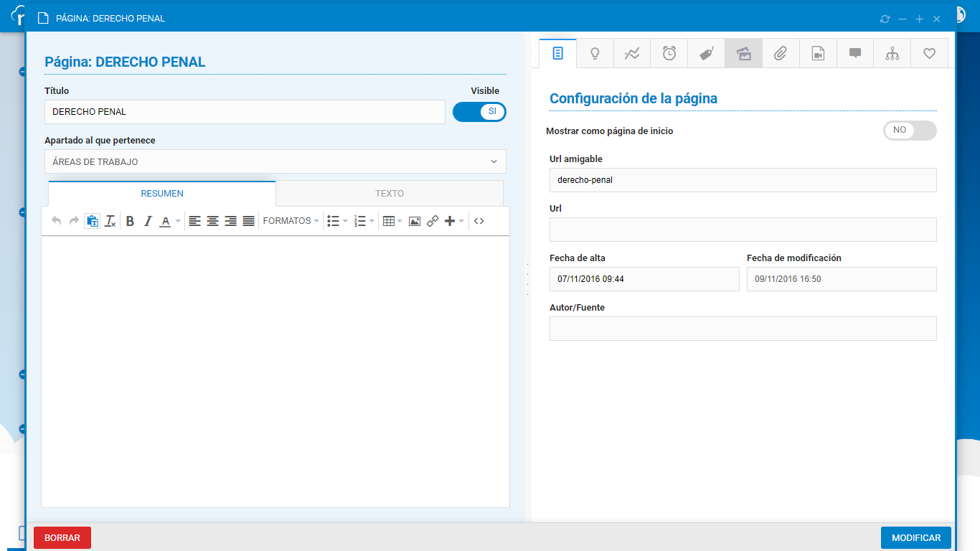Expand the Apartado al que pertenece dropdown
The width and height of the screenshot is (980, 551).
pos(275,161)
